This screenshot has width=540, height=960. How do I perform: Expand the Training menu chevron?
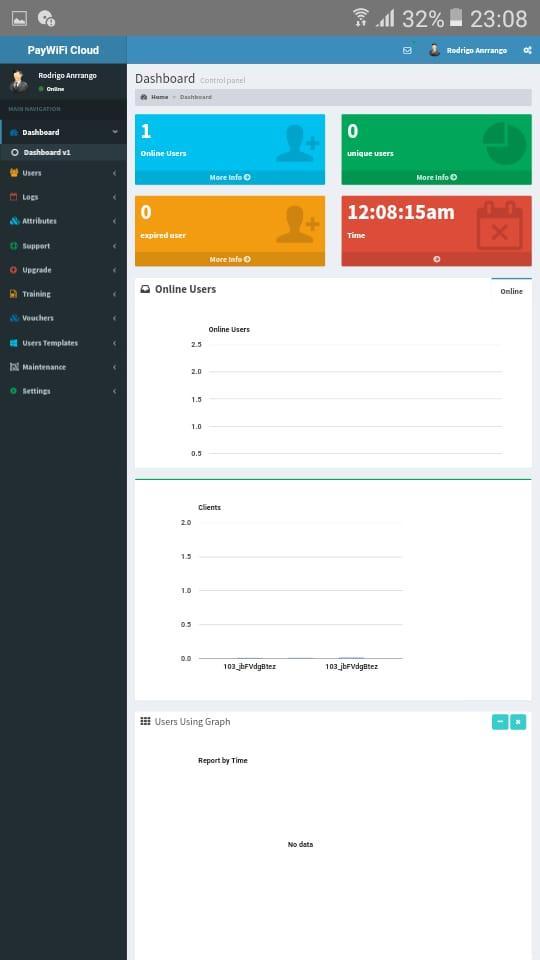114,294
